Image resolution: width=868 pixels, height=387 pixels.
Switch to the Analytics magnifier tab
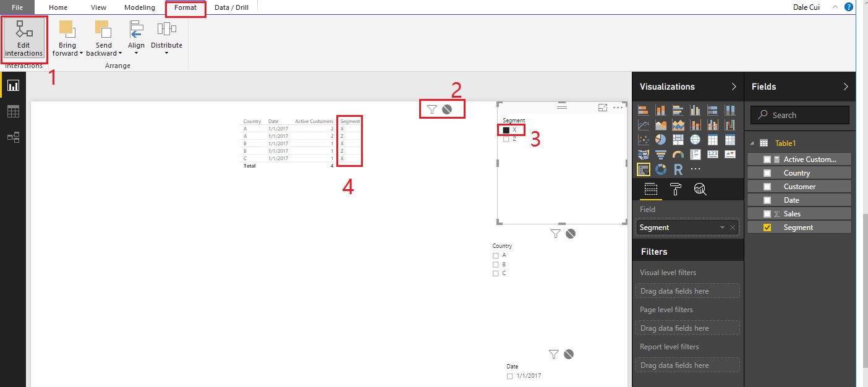[x=700, y=189]
